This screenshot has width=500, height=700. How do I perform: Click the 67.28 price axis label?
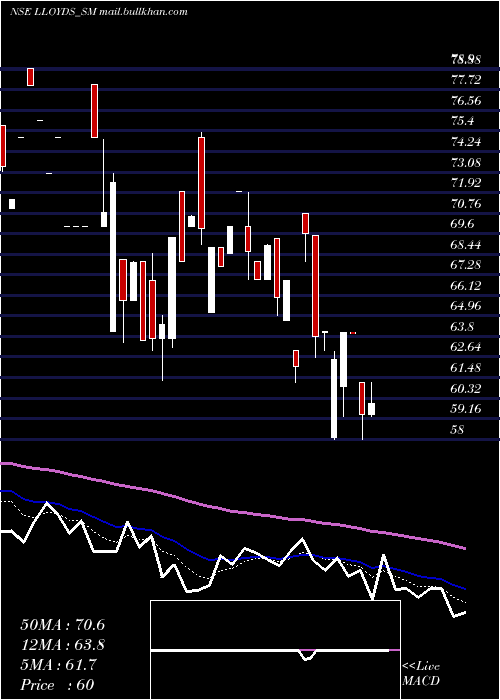[x=466, y=265]
